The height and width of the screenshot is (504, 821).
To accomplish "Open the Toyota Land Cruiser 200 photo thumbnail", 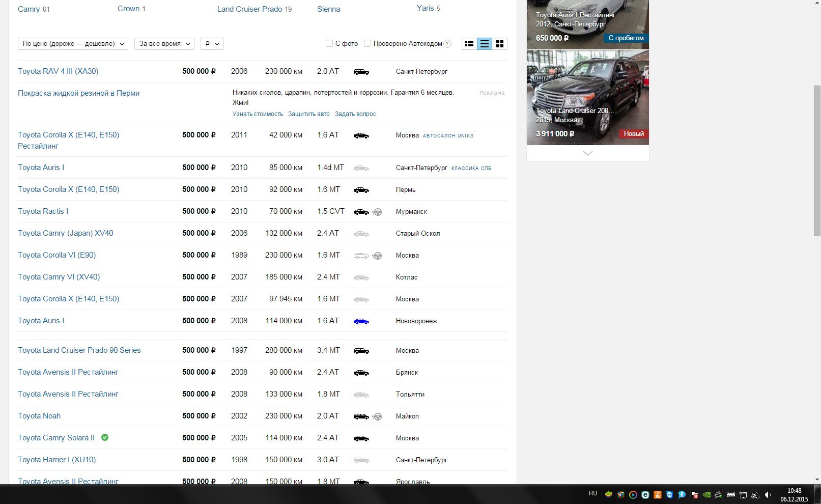I will (587, 97).
